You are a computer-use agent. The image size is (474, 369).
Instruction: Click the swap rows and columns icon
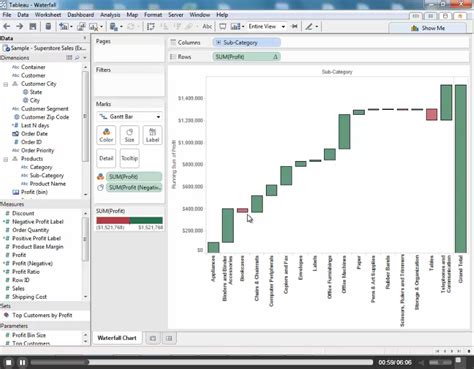point(151,27)
